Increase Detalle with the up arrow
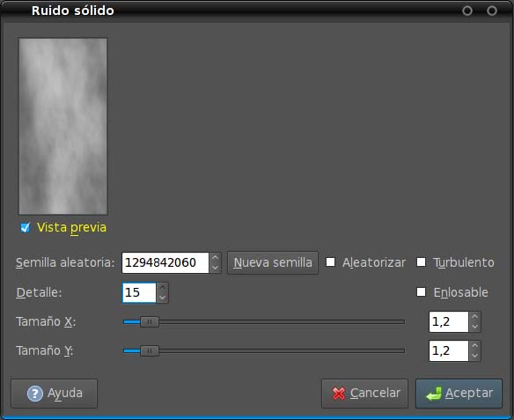This screenshot has width=514, height=420. 162,288
